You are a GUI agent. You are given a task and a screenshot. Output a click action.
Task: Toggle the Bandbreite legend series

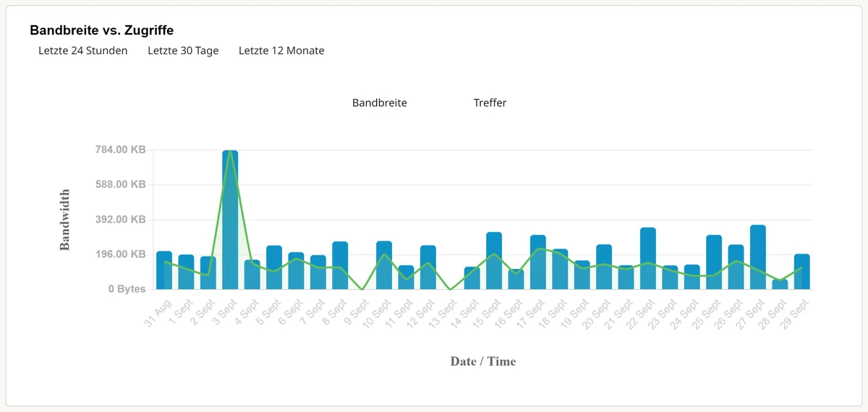[x=380, y=103]
